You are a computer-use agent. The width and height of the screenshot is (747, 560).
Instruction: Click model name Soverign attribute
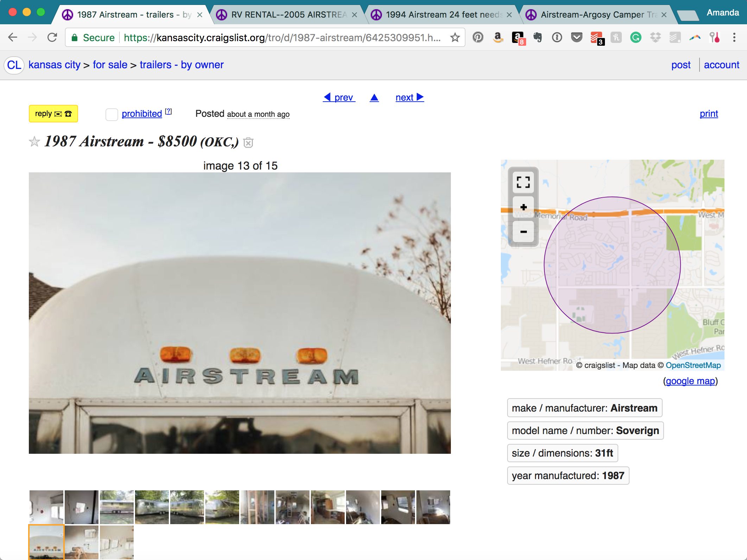click(x=585, y=431)
